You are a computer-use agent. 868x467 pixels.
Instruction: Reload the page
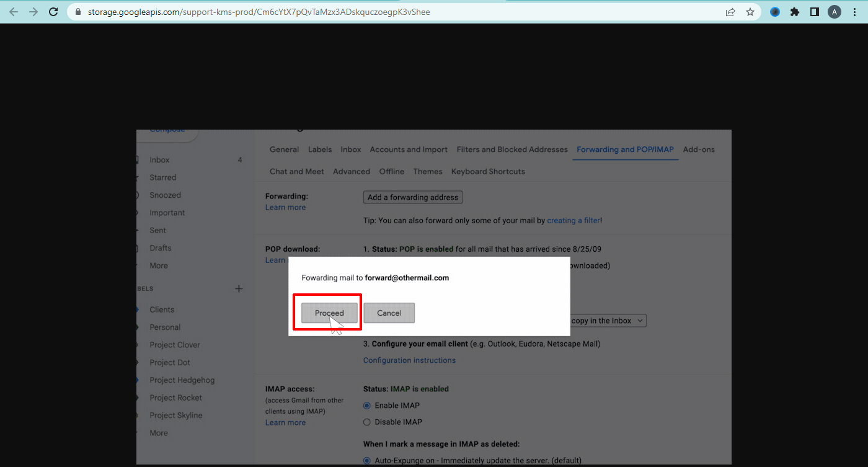tap(53, 11)
